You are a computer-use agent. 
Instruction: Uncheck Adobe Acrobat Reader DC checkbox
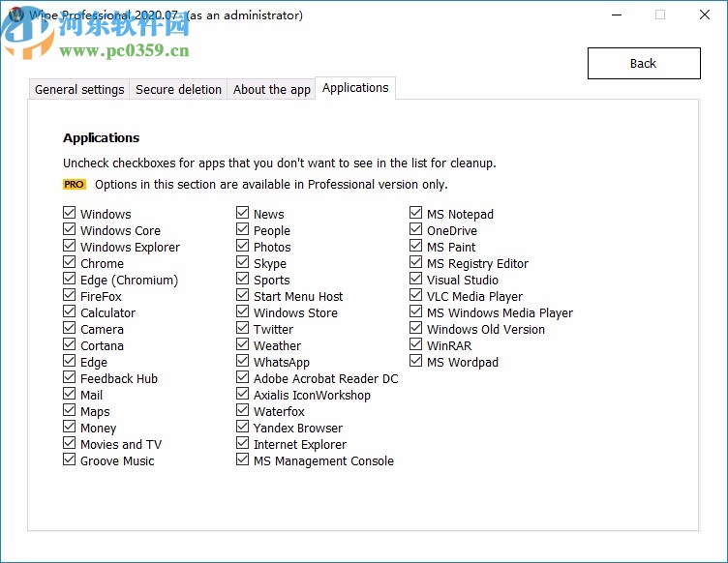(x=242, y=377)
